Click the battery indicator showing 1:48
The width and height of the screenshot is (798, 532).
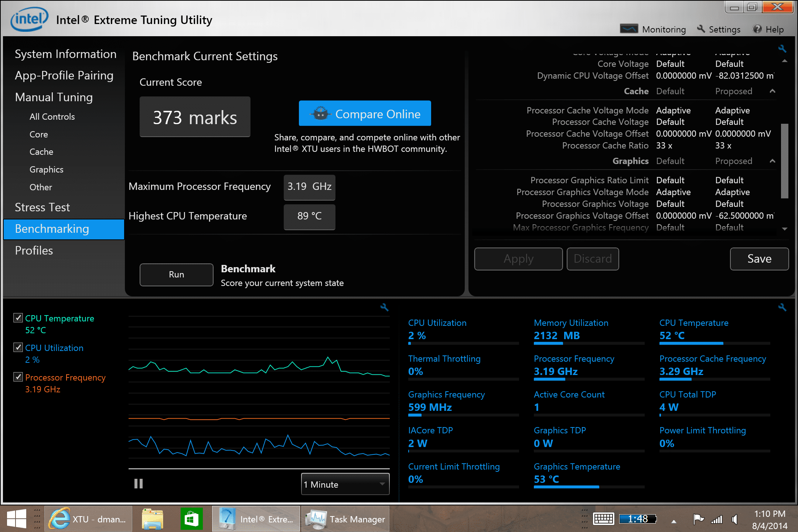click(638, 519)
